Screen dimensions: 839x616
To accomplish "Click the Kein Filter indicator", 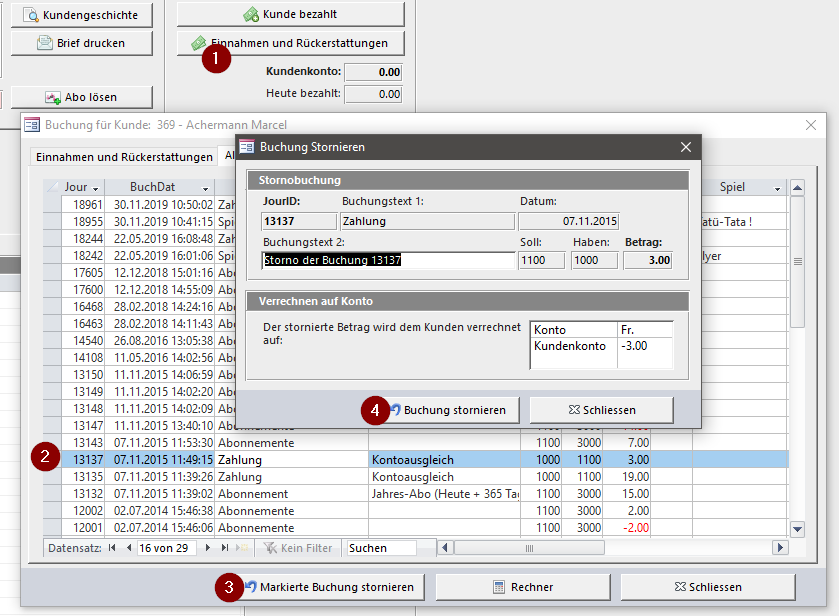I will (x=298, y=548).
